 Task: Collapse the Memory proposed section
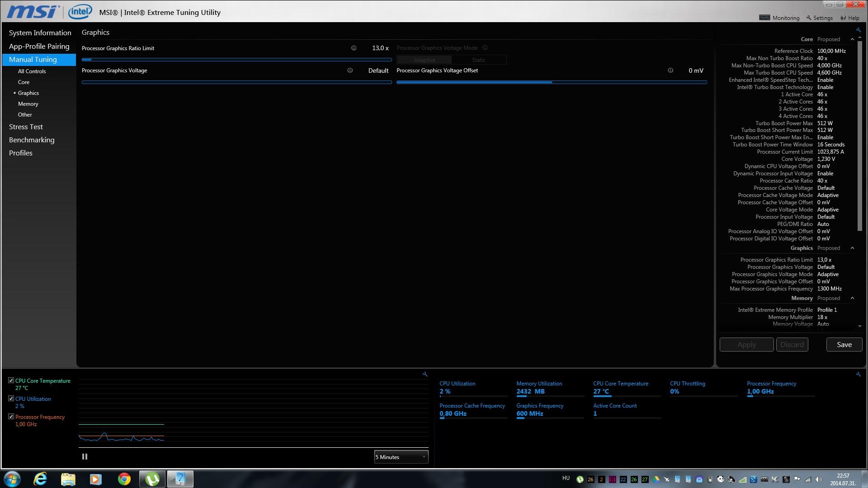click(x=852, y=298)
